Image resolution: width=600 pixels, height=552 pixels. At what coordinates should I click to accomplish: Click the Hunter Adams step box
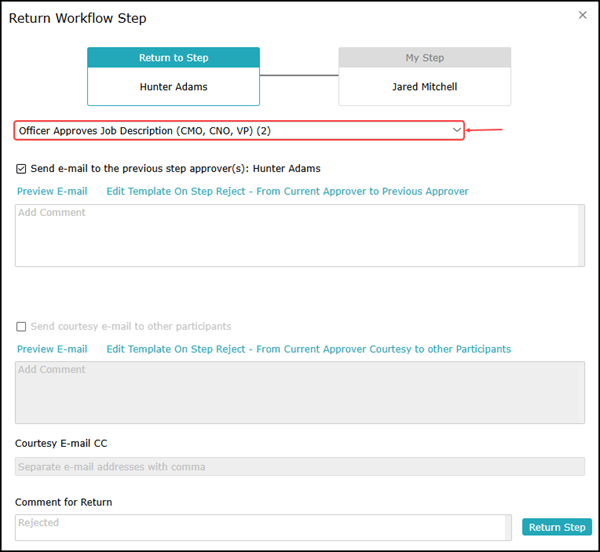tap(173, 86)
